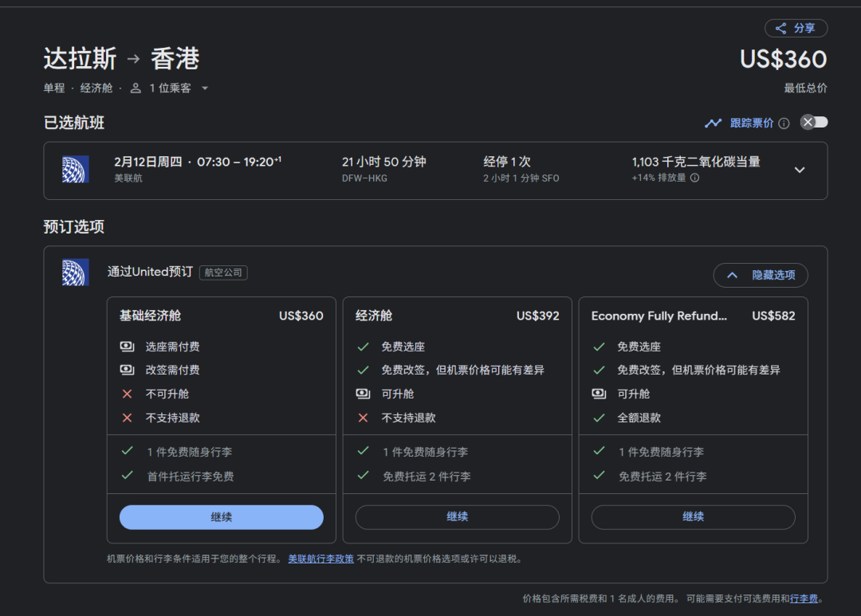Click United logo in booking options section

(76, 273)
